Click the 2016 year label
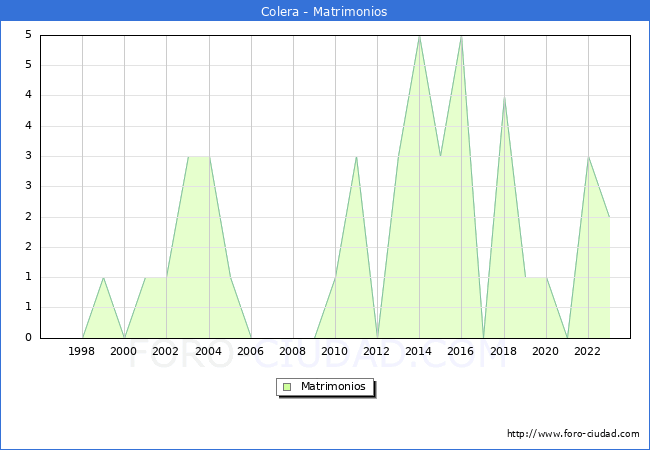The image size is (650, 450). [461, 351]
